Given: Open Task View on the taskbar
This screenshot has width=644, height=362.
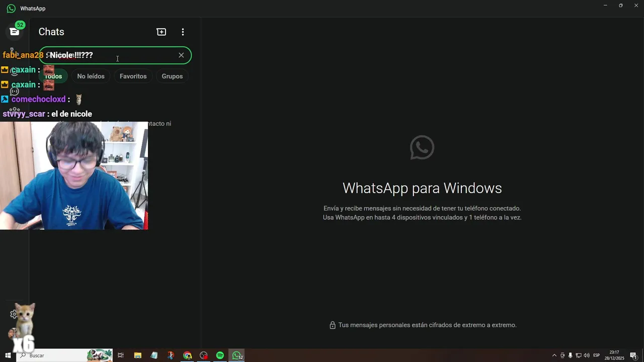Looking at the screenshot, I should pyautogui.click(x=121, y=355).
